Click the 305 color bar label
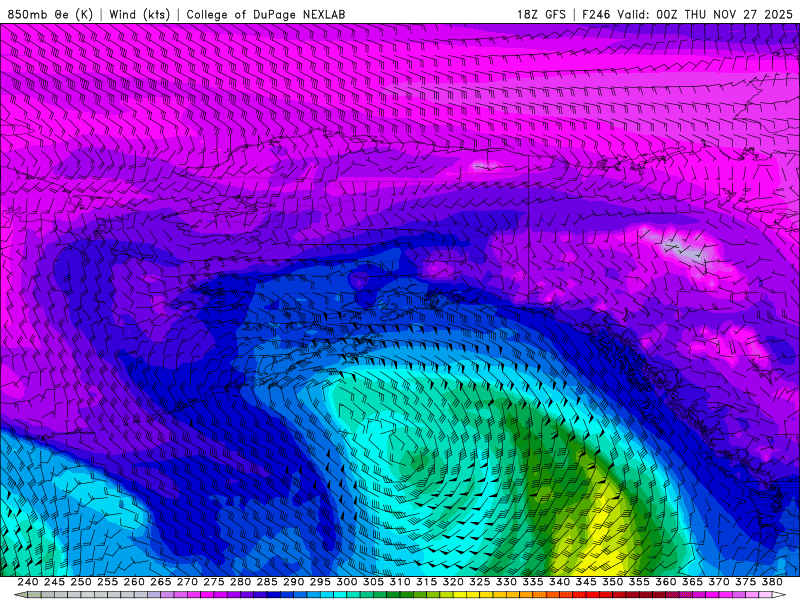Image resolution: width=800 pixels, height=600 pixels. pyautogui.click(x=373, y=582)
